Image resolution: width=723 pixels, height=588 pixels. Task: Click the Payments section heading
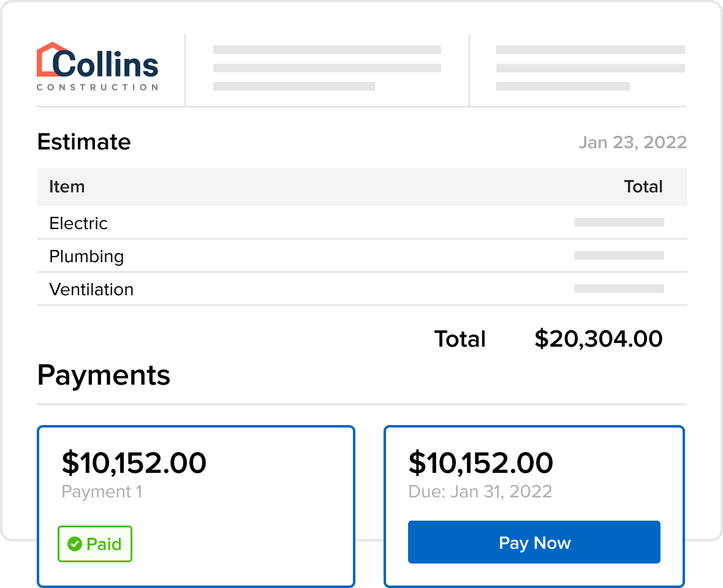click(104, 375)
